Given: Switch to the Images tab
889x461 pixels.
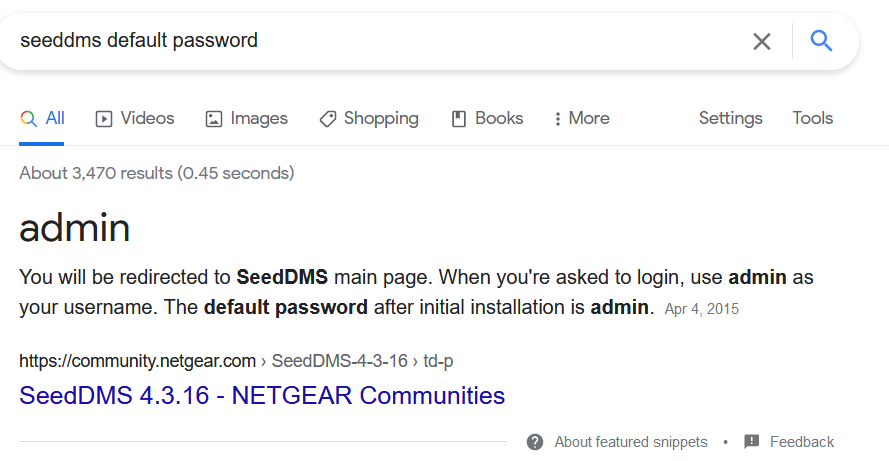Looking at the screenshot, I should [259, 118].
